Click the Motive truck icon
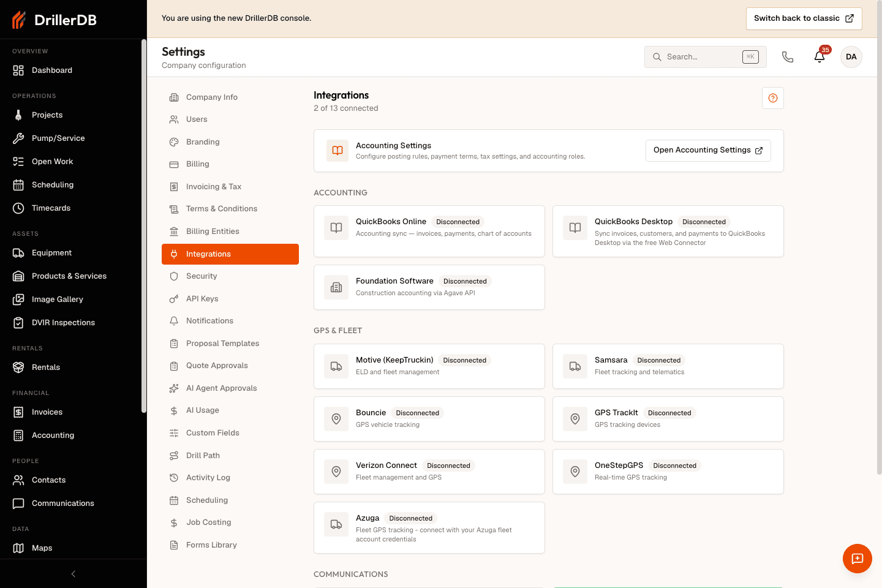Screen dimensions: 882x588 pyautogui.click(x=336, y=366)
